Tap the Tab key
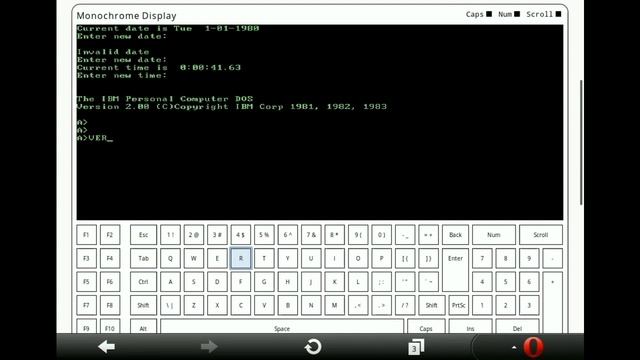The height and width of the screenshot is (360, 640). coord(143,258)
